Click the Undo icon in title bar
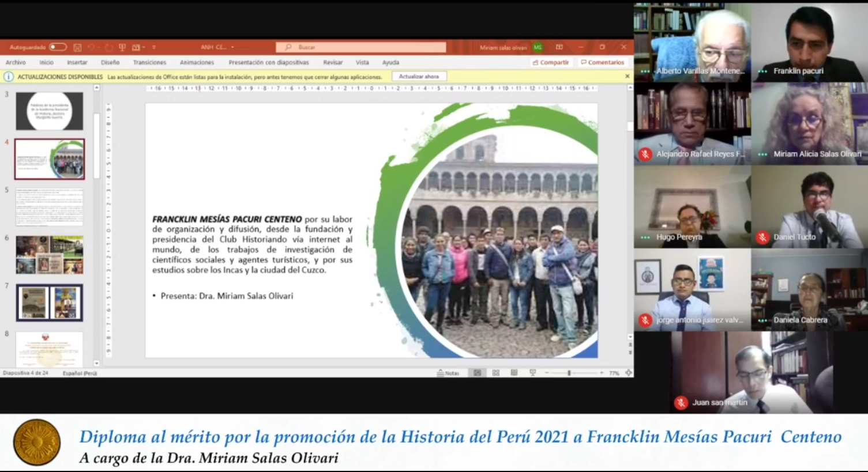This screenshot has height=472, width=868. pos(91,47)
